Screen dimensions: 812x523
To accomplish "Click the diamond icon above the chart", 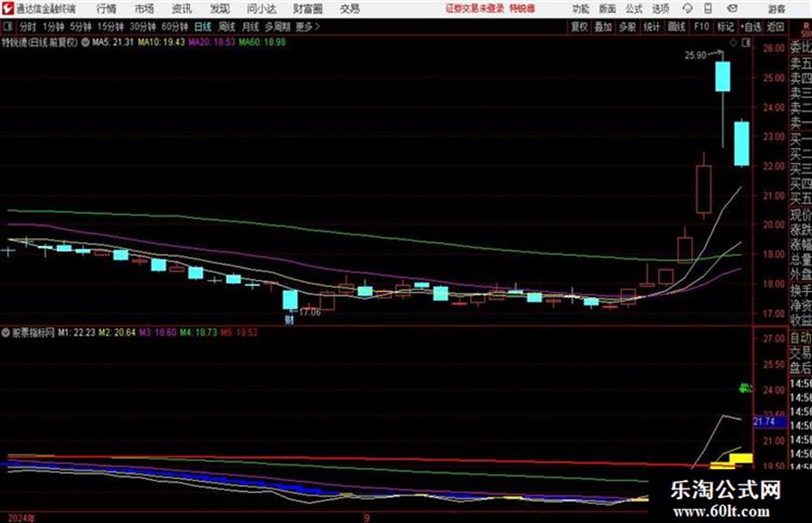I will pos(733,43).
